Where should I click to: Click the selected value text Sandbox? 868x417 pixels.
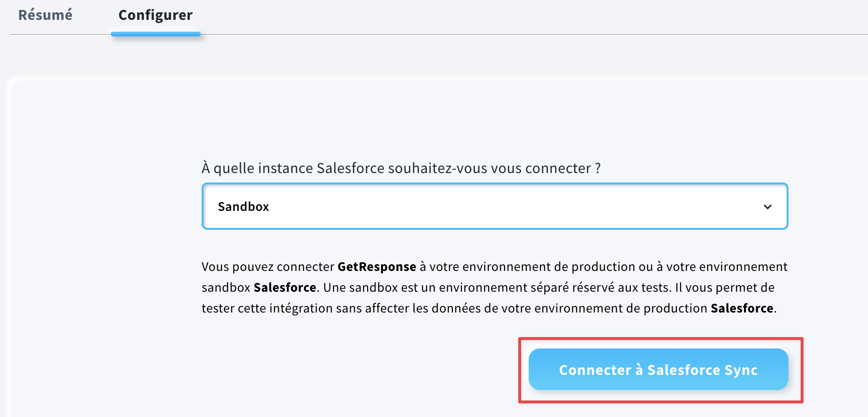pos(243,207)
